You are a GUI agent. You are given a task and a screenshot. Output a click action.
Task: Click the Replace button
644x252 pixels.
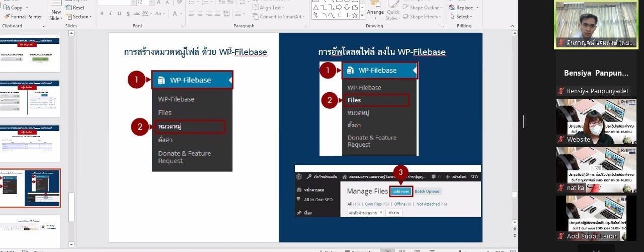tap(460, 8)
